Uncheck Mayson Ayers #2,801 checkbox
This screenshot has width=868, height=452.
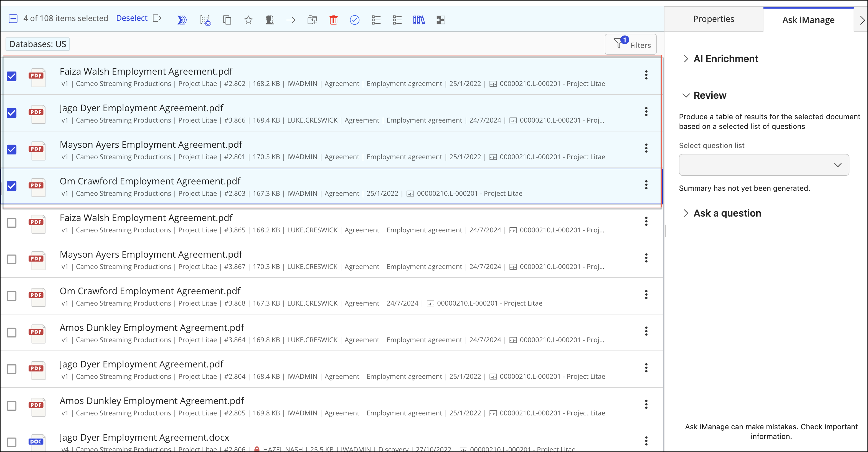pyautogui.click(x=12, y=150)
